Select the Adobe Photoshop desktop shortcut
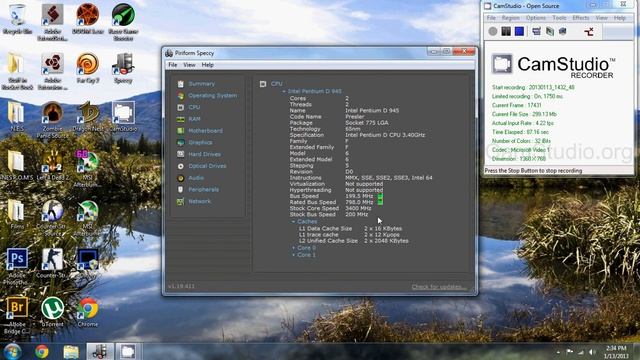Viewport: 640px width, 360px height. click(x=17, y=267)
